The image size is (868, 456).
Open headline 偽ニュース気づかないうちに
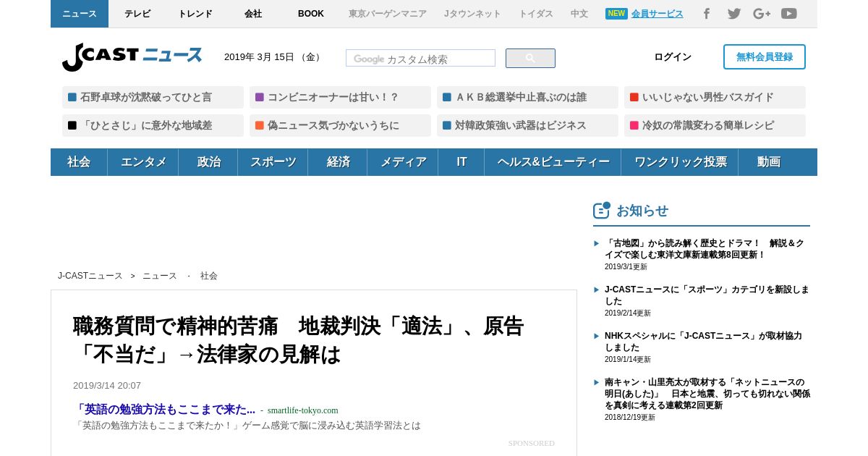click(340, 125)
